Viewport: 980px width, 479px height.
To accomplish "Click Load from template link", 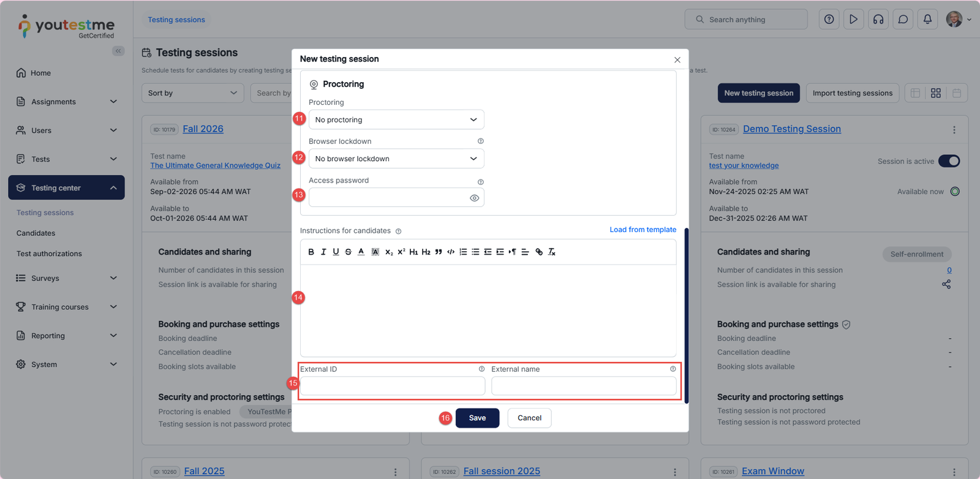I will 643,230.
